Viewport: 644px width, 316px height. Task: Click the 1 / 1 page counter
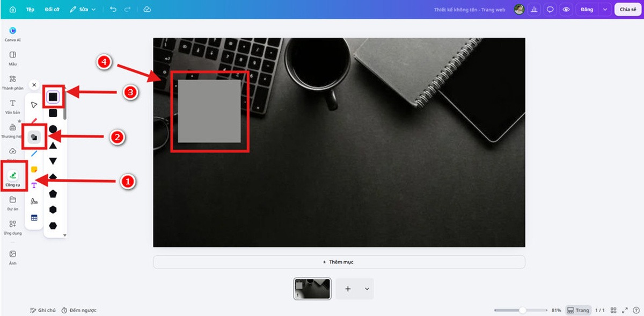coord(600,310)
